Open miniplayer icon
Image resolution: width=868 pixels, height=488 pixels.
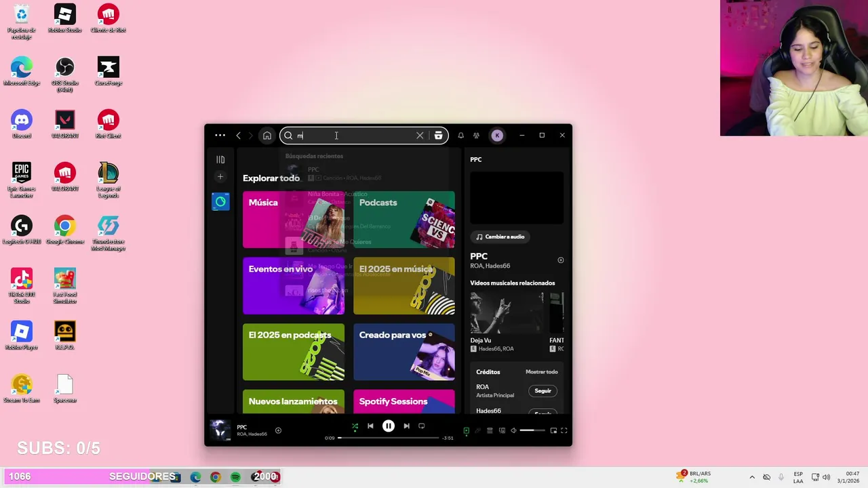click(553, 430)
